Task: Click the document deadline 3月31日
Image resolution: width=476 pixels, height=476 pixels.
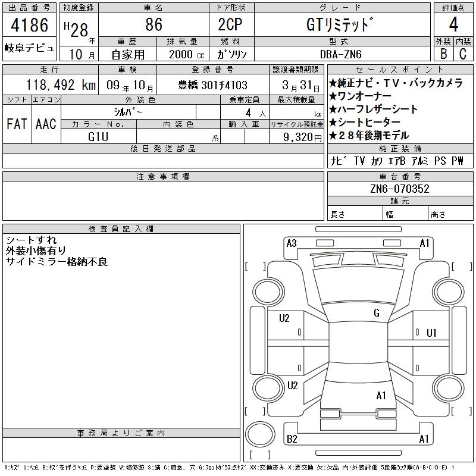Action: [300, 85]
